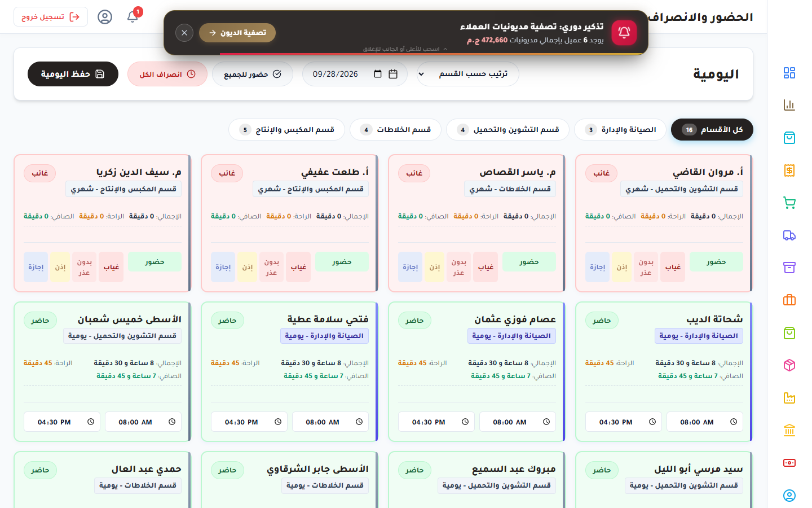This screenshot has width=812, height=508.
Task: Click حاضر status badge on سيد مرسي أبو الليل
Action: pyautogui.click(x=602, y=470)
